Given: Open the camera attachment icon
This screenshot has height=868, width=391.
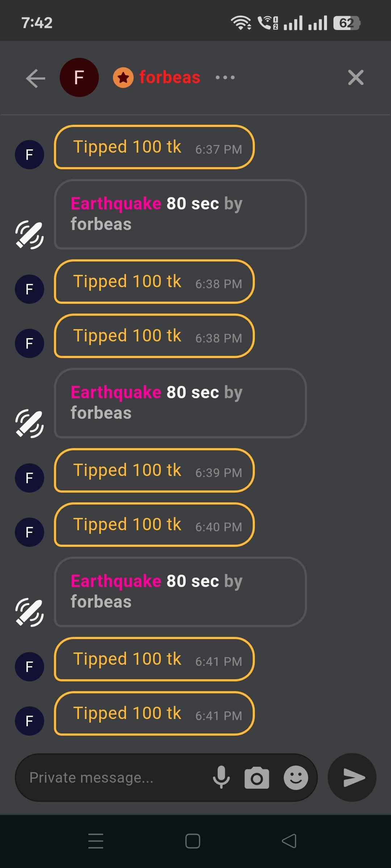Looking at the screenshot, I should (257, 778).
